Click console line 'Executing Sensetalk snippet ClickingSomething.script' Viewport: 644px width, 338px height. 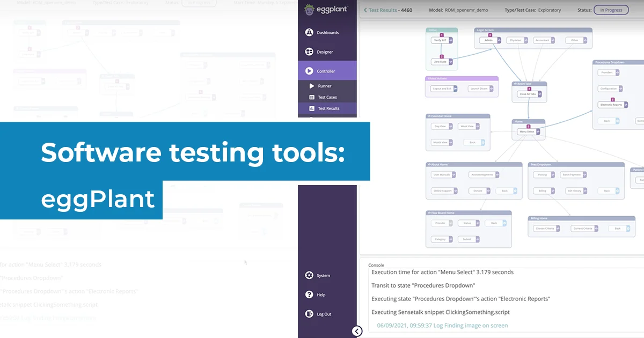click(x=441, y=312)
